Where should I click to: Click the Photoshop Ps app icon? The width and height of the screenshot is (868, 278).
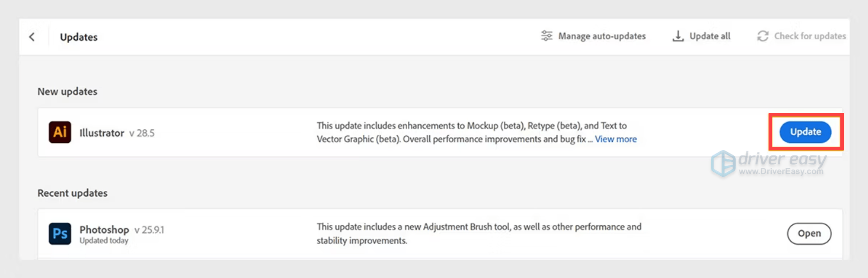[x=60, y=234]
